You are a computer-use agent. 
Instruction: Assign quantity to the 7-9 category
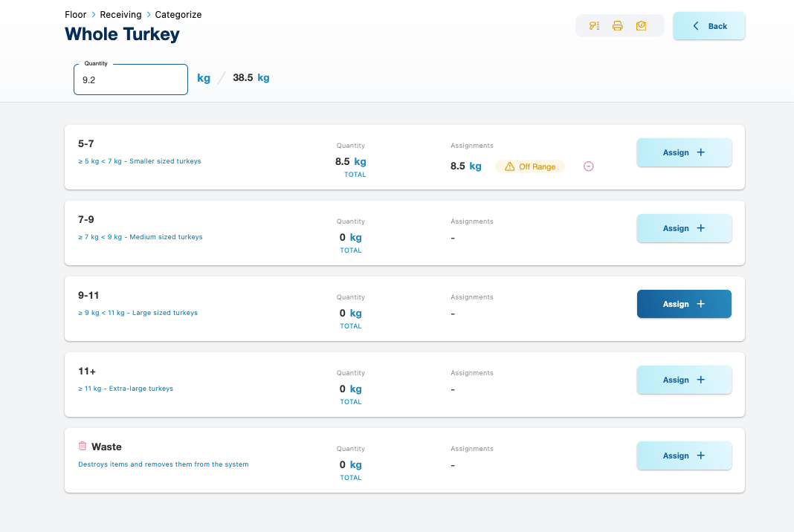pyautogui.click(x=684, y=228)
